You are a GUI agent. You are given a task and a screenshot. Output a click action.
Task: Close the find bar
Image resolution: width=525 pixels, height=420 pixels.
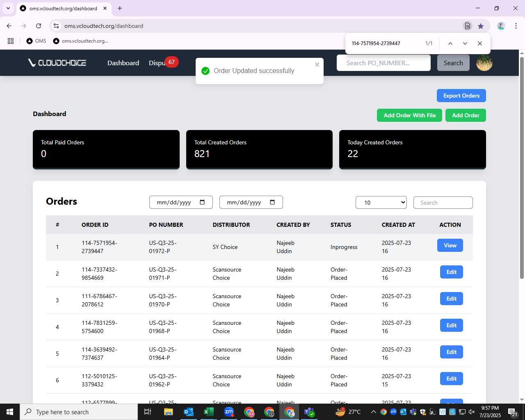pos(479,43)
